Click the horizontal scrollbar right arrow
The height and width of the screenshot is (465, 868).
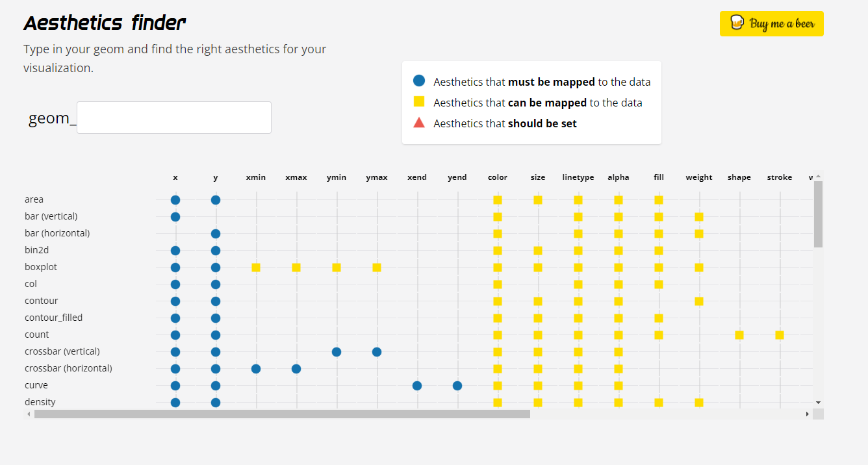[808, 414]
